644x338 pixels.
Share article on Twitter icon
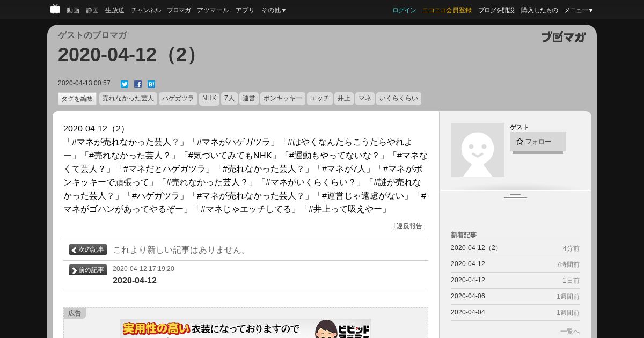[125, 84]
